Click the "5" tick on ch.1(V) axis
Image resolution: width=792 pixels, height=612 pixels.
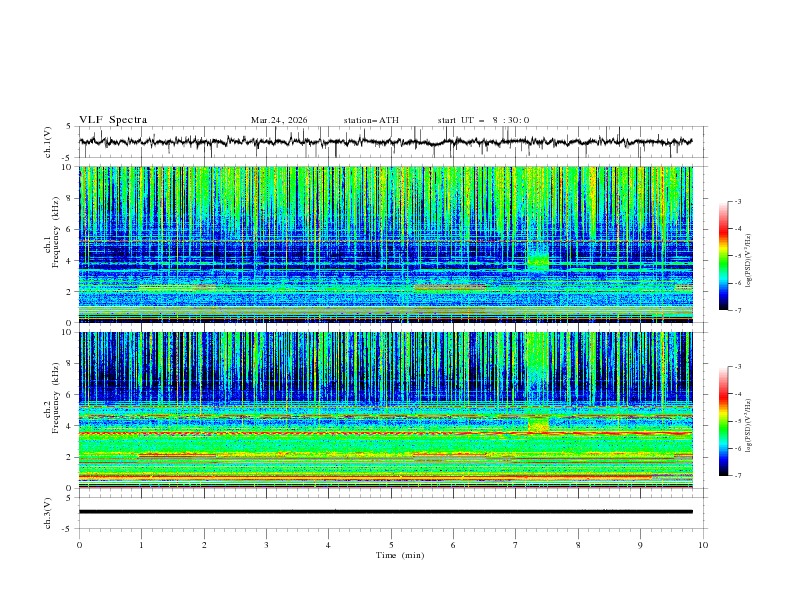[x=69, y=127]
